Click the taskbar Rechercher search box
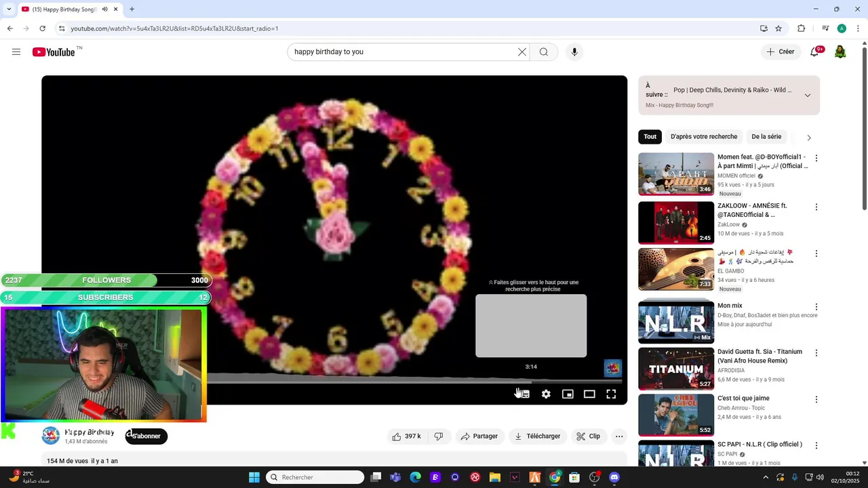 point(315,477)
